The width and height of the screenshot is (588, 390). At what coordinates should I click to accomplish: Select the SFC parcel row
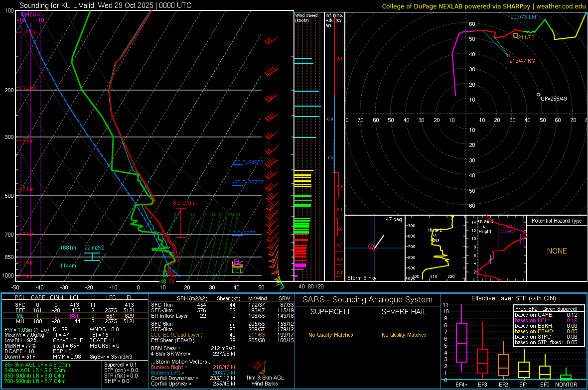(75, 305)
